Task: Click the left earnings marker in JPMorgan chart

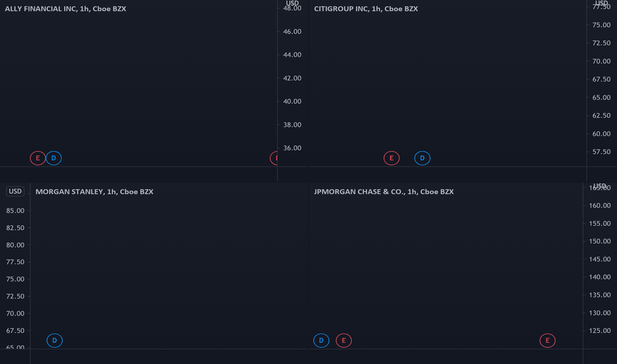Action: (x=344, y=340)
